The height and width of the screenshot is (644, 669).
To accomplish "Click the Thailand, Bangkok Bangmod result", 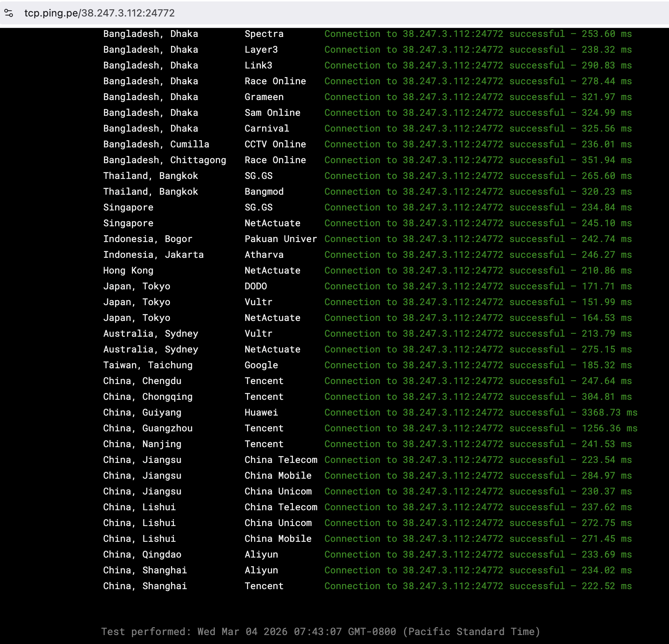I will [264, 191].
